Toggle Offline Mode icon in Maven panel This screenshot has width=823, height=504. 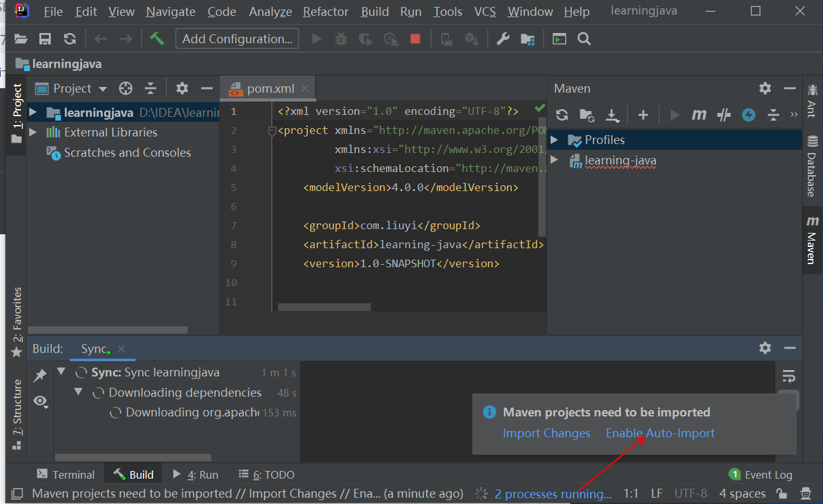point(724,115)
